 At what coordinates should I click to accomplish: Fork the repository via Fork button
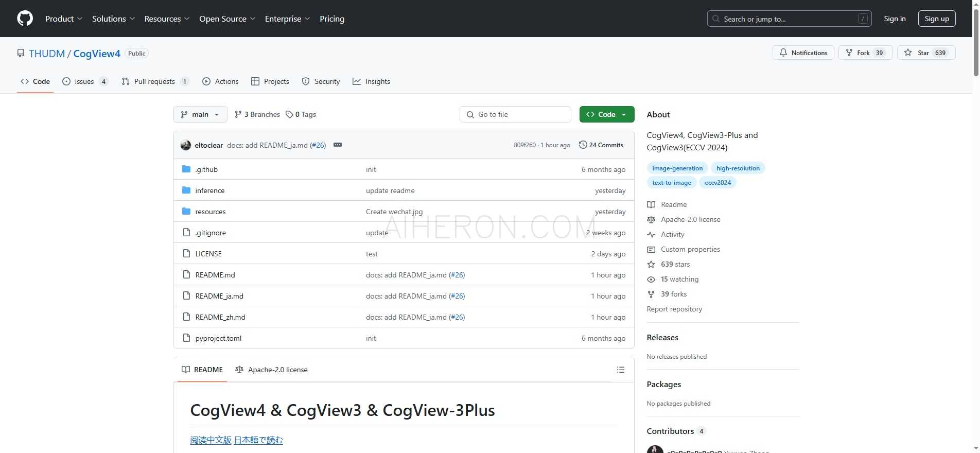[x=865, y=53]
